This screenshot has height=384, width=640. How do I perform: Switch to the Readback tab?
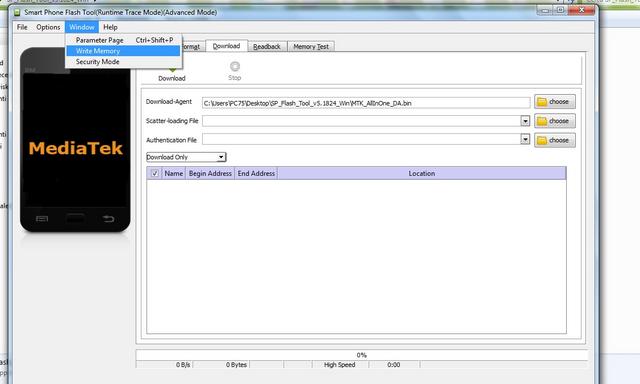(267, 47)
